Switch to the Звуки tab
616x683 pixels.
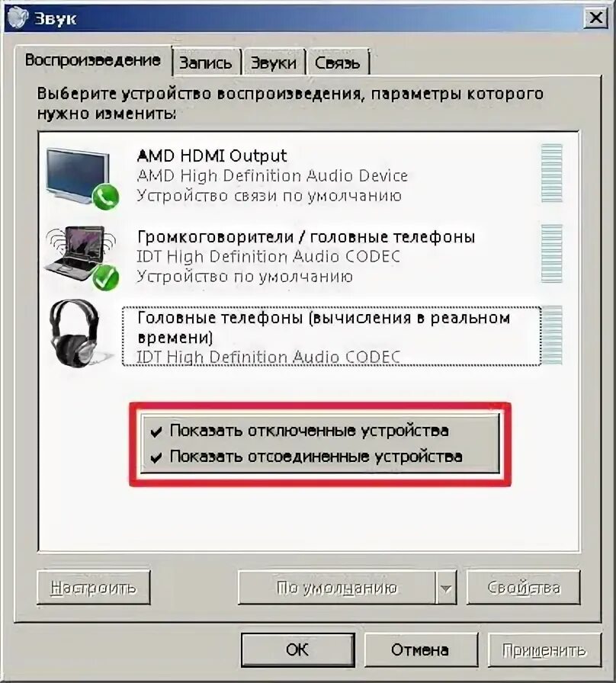(274, 63)
